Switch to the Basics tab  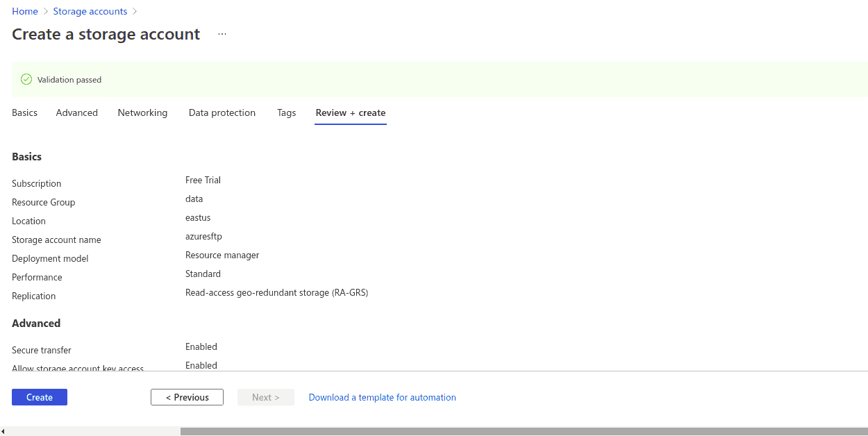[24, 112]
